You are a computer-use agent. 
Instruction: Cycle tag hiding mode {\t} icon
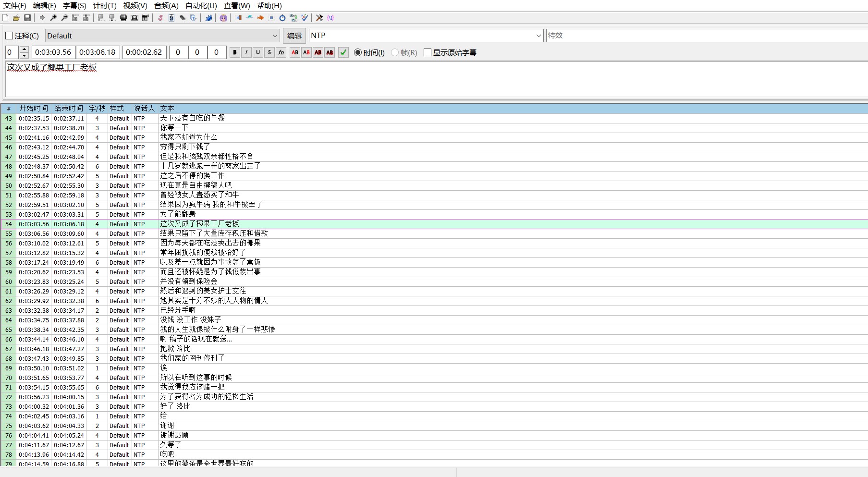[x=330, y=18]
